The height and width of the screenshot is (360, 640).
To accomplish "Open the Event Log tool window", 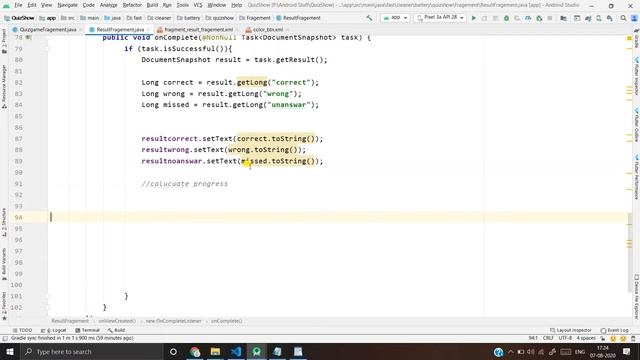I will click(614, 330).
